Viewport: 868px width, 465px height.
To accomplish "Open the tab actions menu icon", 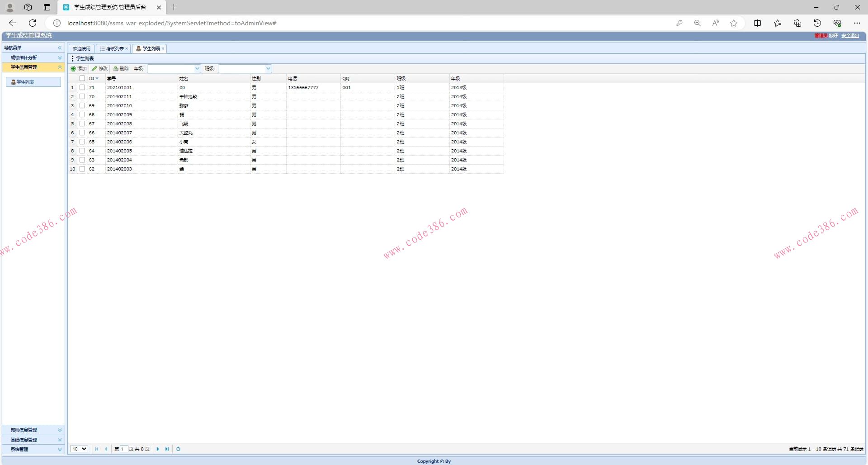I will (47, 7).
